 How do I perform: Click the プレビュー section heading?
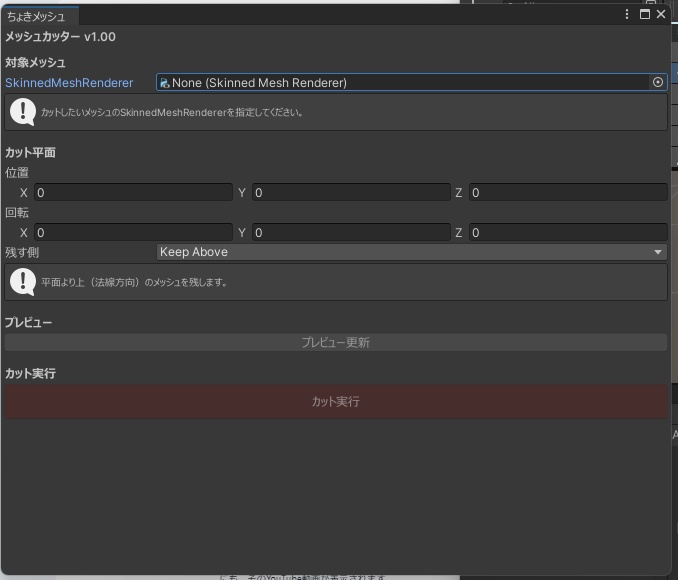click(x=29, y=322)
